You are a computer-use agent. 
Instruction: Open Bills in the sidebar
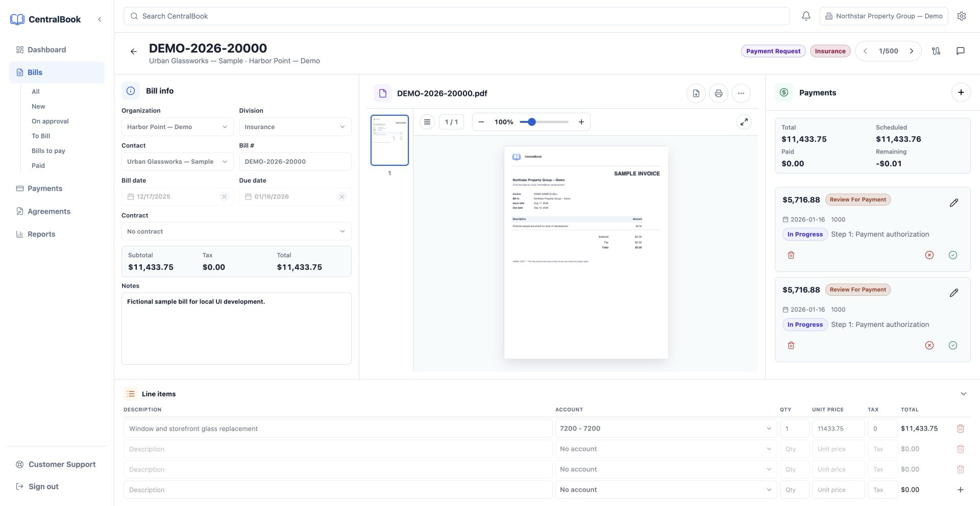tap(57, 72)
